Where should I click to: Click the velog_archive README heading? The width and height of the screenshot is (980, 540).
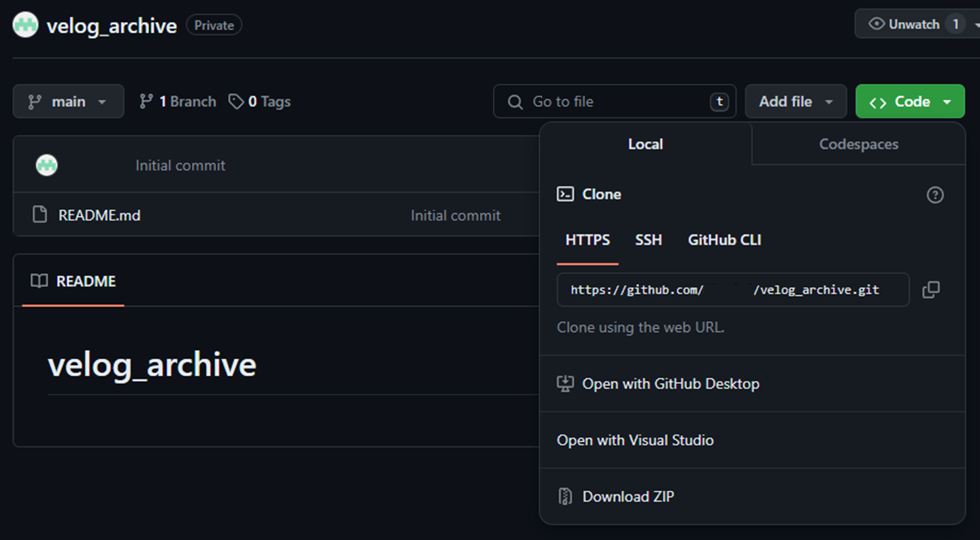pyautogui.click(x=152, y=365)
